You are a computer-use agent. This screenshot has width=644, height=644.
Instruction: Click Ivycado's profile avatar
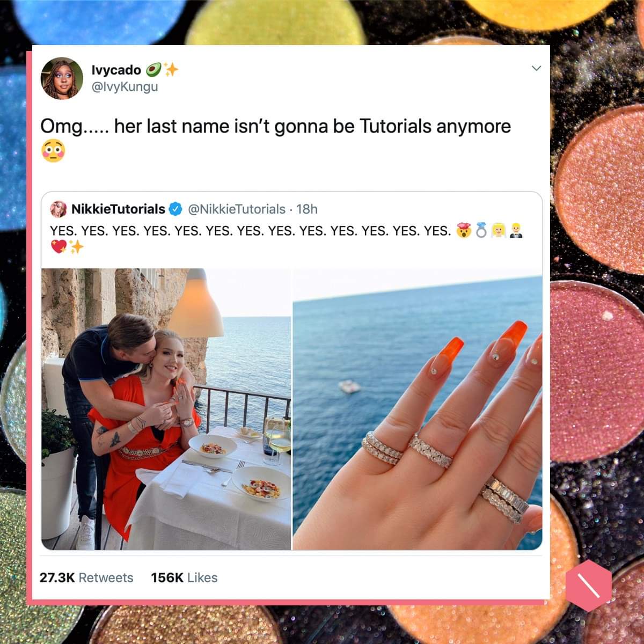click(62, 78)
